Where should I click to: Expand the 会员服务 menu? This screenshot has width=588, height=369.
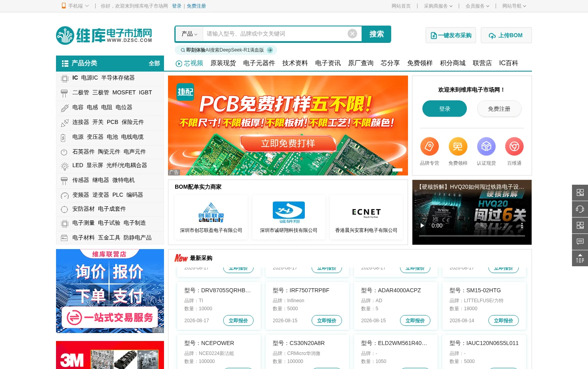pos(477,6)
